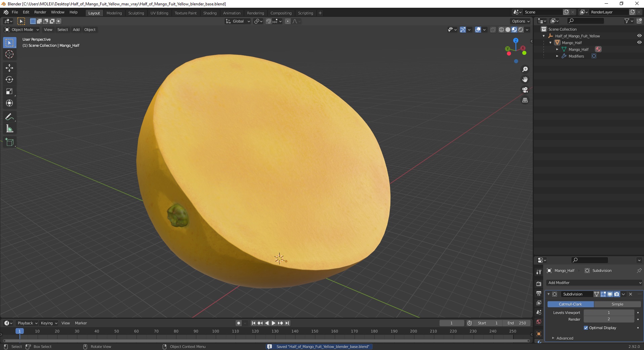
Task: Select the Simple subdivision type
Action: pos(617,304)
